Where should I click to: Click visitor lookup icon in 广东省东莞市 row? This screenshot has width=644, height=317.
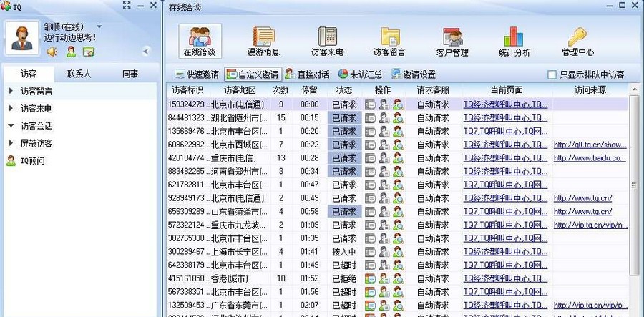click(398, 306)
